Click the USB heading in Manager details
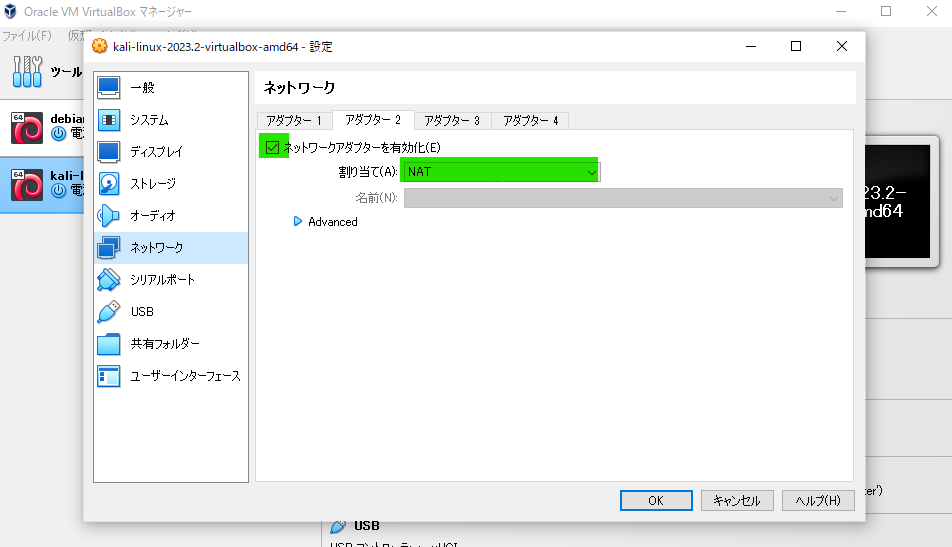The width and height of the screenshot is (952, 547). tap(367, 526)
